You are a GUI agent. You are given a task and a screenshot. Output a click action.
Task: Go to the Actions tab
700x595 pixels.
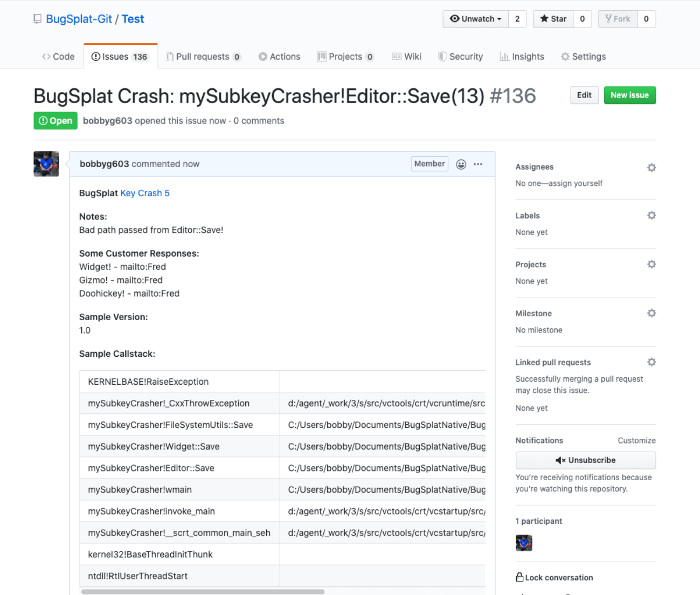pos(279,57)
